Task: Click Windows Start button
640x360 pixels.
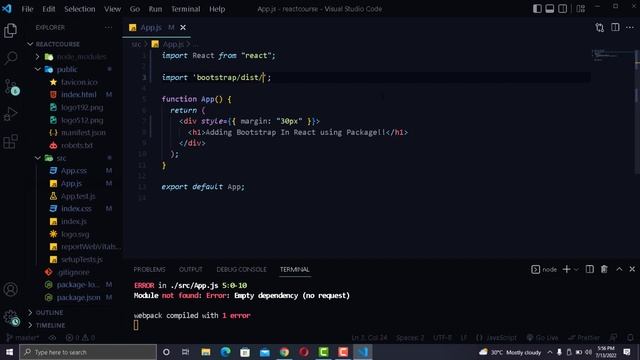Action: [9, 352]
